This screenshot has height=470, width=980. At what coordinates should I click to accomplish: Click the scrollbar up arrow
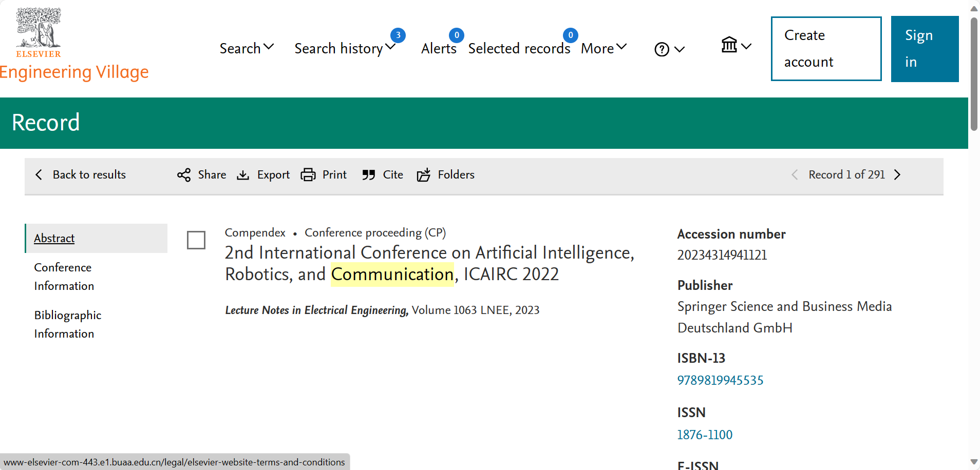974,9
